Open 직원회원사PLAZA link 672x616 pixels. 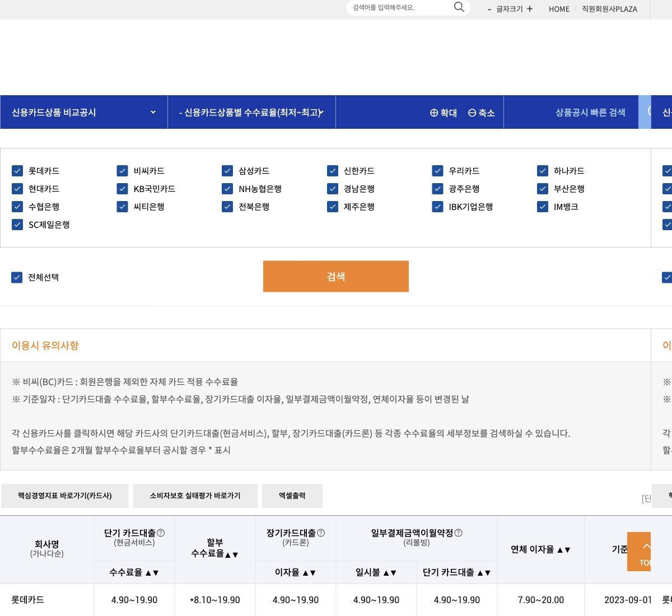tap(609, 9)
